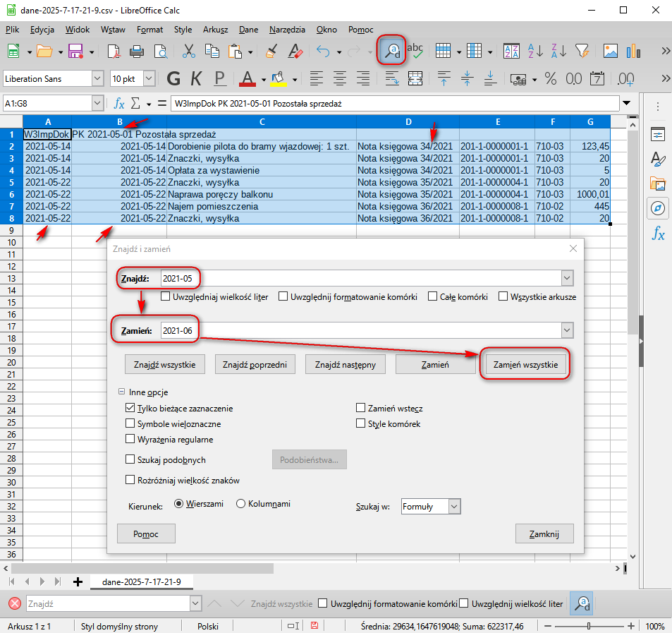Click the Copy icon
This screenshot has height=633, width=672.
(212, 51)
